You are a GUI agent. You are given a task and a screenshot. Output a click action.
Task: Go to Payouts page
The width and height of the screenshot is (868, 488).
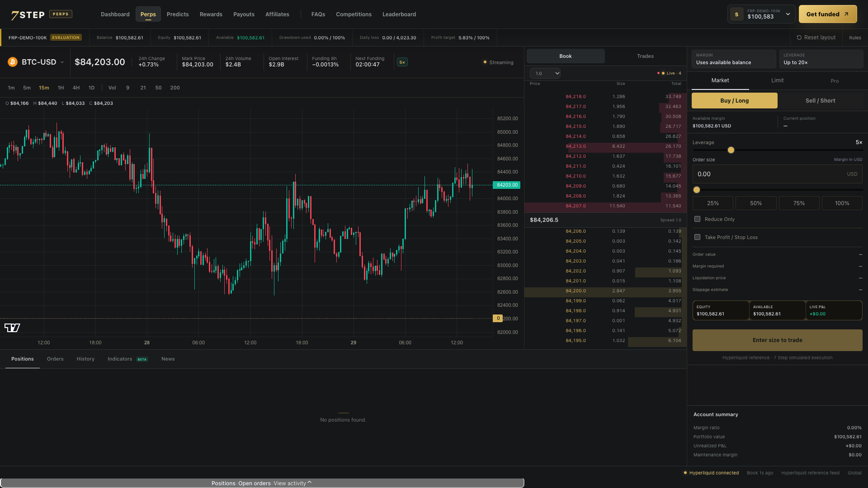pyautogui.click(x=244, y=14)
